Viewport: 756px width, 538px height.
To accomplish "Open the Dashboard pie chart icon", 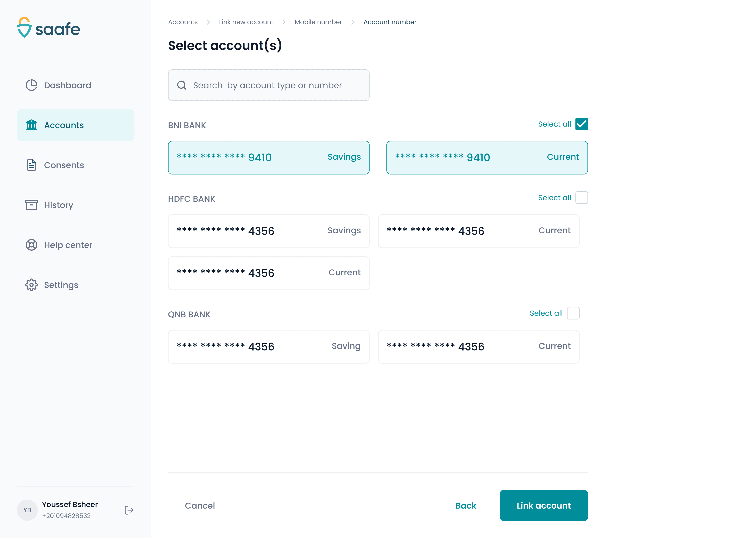I will coord(31,85).
